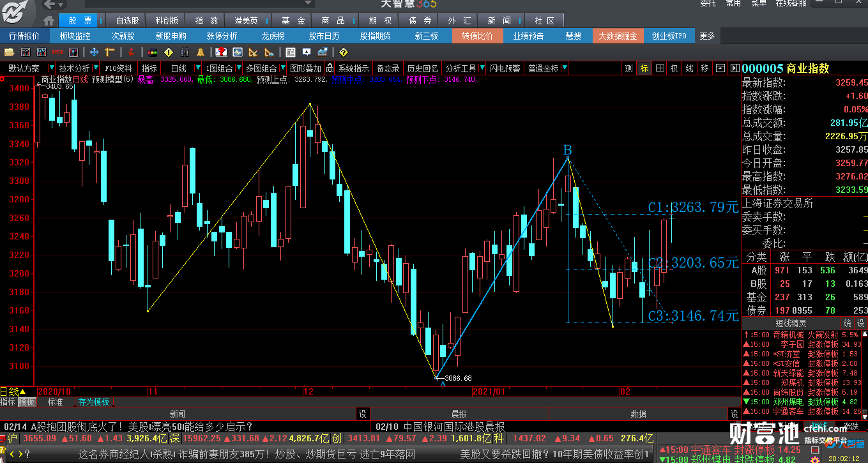
Task: Open the 港美英 tab
Action: tap(247, 20)
